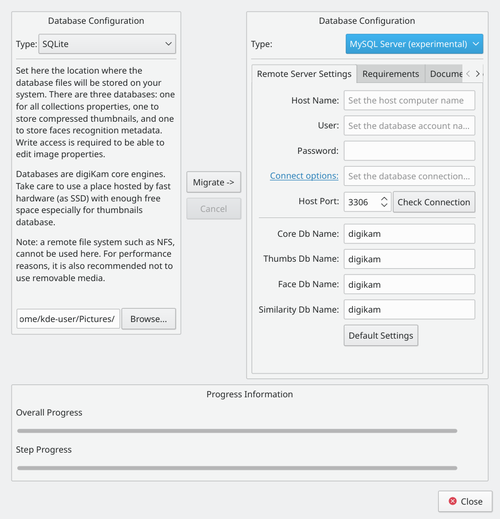Click the Host Port spinner arrows
500x519 pixels.
(384, 202)
